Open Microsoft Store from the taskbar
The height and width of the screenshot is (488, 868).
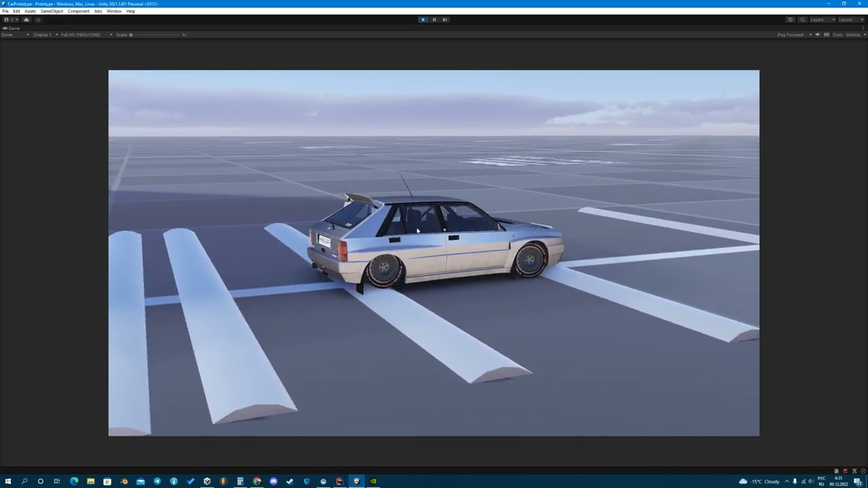(107, 481)
